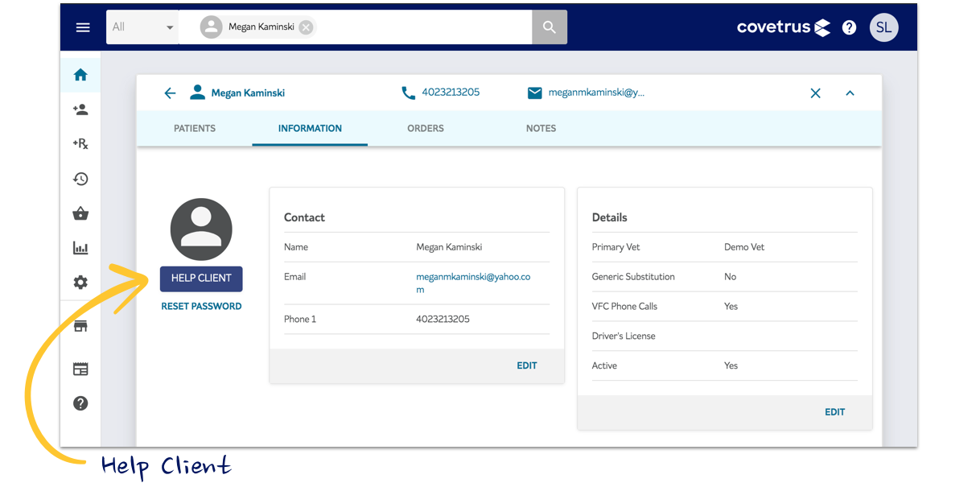Screen dimensions: 980x487
Task: Switch to the Orders tab
Action: [x=426, y=129]
